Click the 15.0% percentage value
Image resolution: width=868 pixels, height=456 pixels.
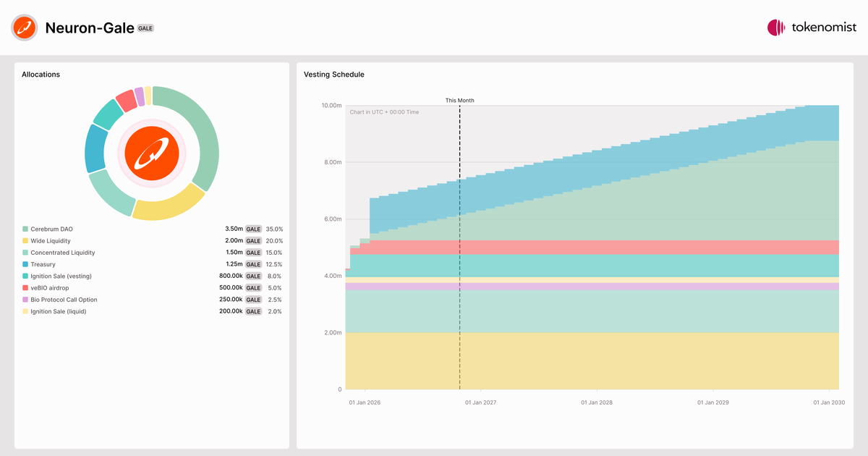(274, 253)
